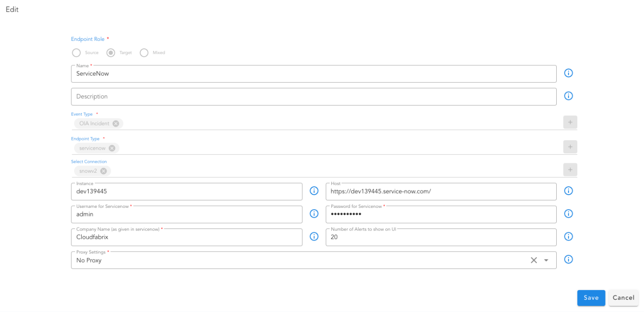
Task: Clear the No Proxy selection
Action: (x=534, y=260)
